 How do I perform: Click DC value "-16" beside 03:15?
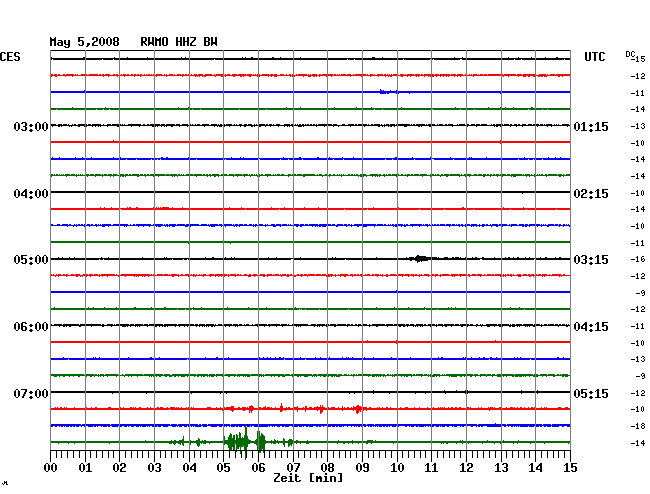tap(638, 259)
